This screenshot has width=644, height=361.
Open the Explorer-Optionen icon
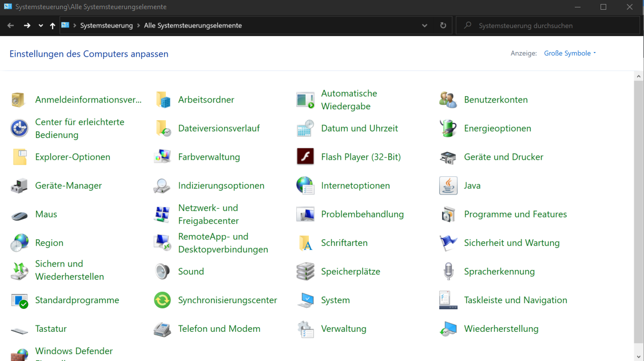click(x=19, y=157)
